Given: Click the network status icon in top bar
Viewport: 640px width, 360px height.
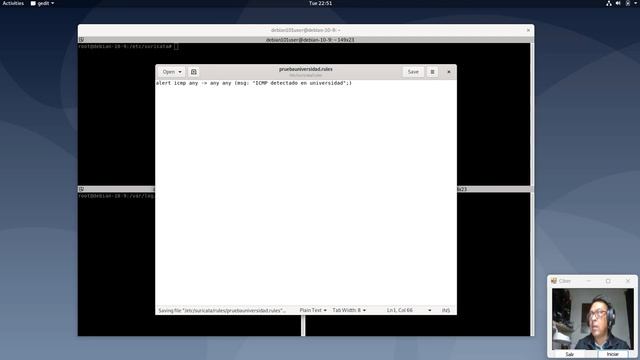Looking at the screenshot, I should (x=609, y=3).
